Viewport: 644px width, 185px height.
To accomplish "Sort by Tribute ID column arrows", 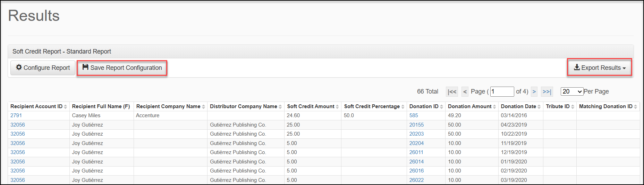I will [573, 107].
